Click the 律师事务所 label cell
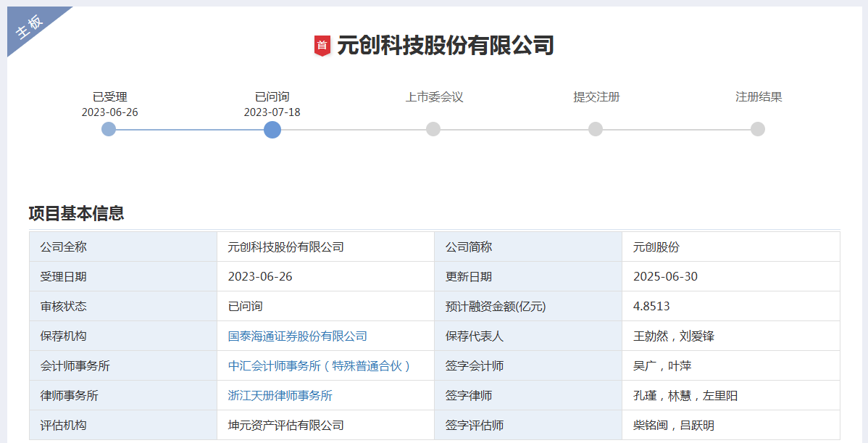Image resolution: width=868 pixels, height=443 pixels. (x=123, y=396)
